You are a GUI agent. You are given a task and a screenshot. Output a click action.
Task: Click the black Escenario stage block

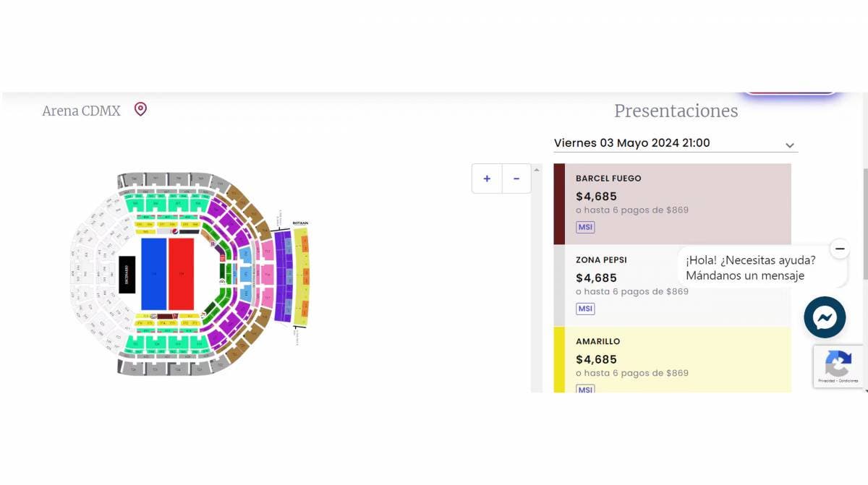127,275
